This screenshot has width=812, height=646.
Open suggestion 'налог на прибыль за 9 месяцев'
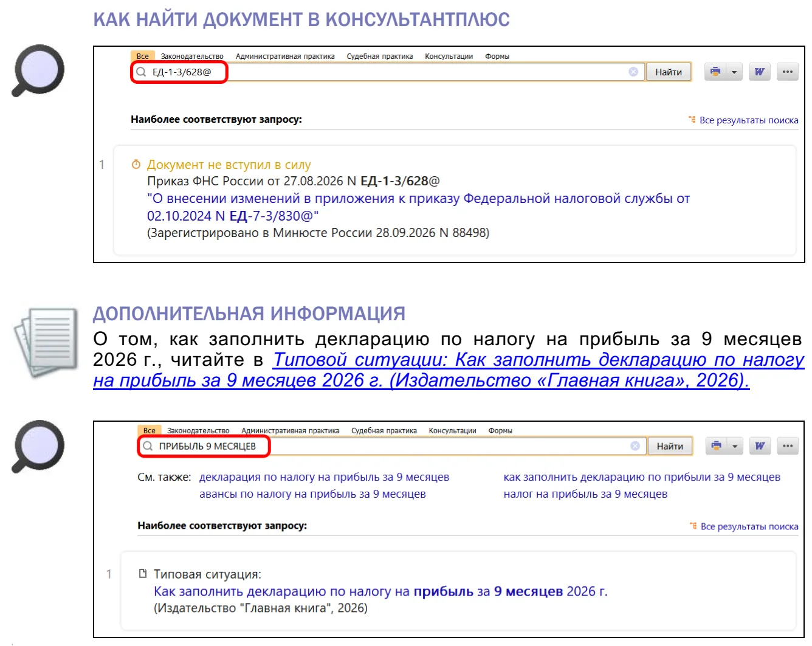pos(585,494)
